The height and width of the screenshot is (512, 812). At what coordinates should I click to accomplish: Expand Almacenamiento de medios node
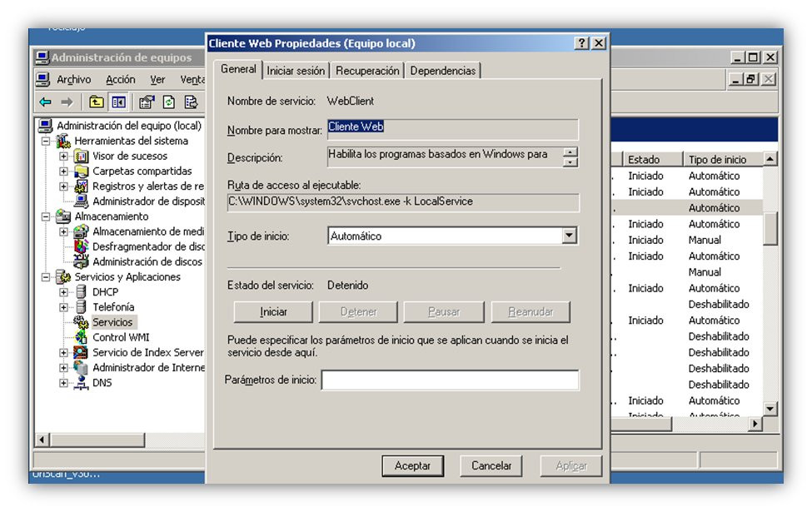pyautogui.click(x=63, y=231)
